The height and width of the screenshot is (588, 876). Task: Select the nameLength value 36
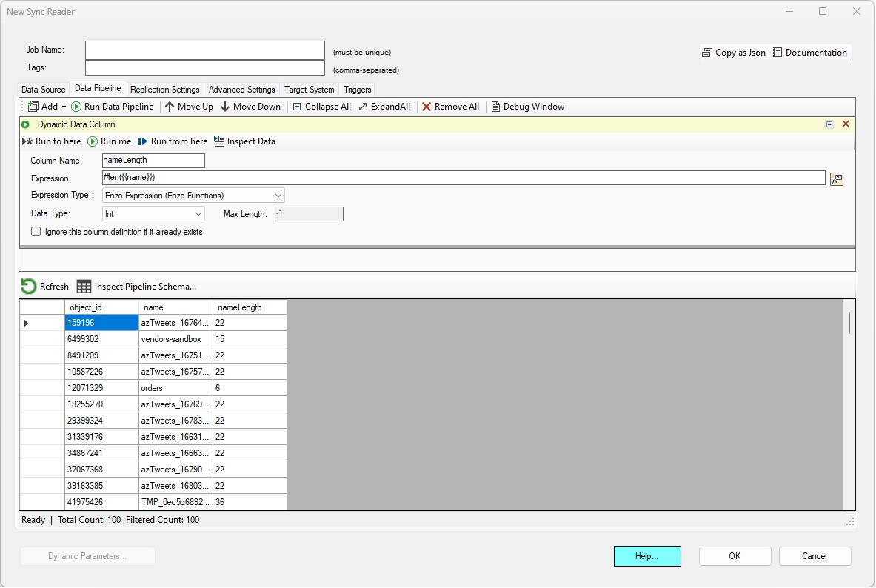pos(250,502)
